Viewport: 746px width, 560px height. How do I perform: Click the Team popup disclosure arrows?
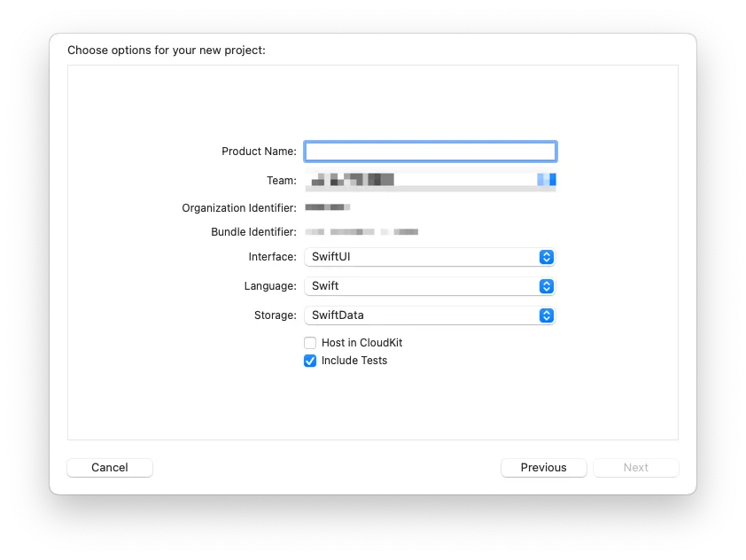point(550,180)
